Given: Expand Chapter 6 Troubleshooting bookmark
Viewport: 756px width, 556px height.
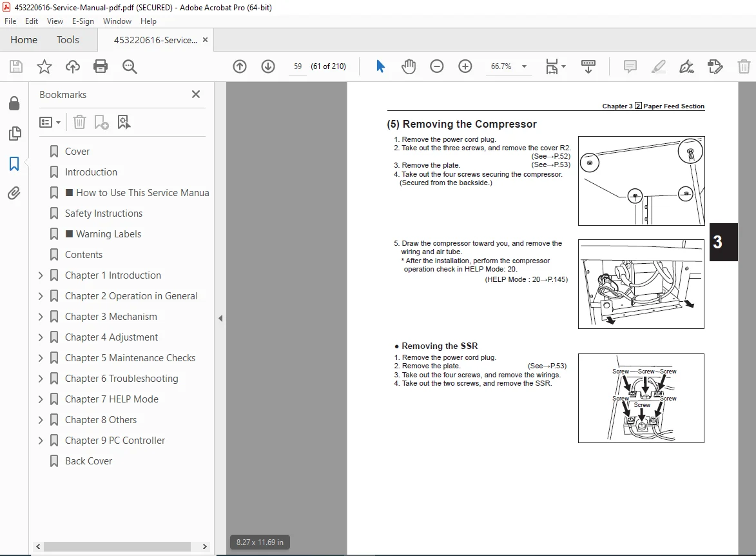Looking at the screenshot, I should 41,379.
